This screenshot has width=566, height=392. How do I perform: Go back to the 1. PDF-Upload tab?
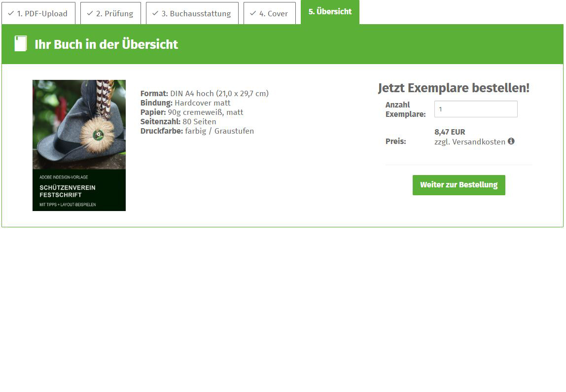coord(38,13)
